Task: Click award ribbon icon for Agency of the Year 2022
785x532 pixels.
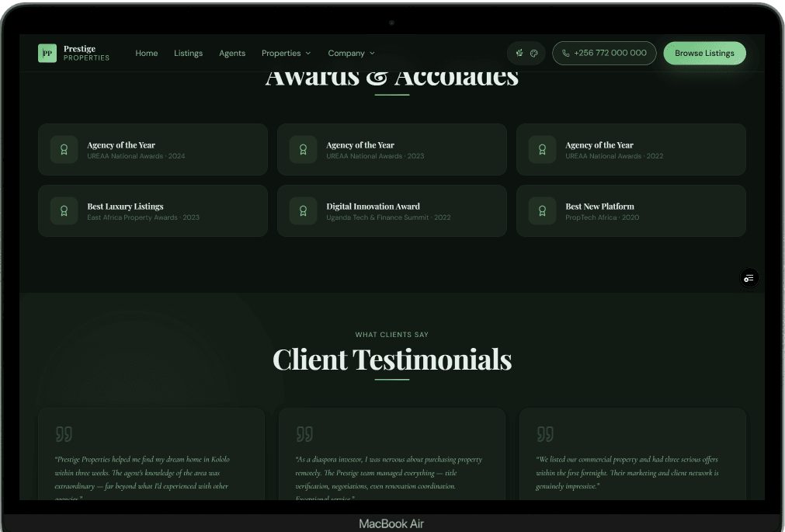Action: click(542, 150)
